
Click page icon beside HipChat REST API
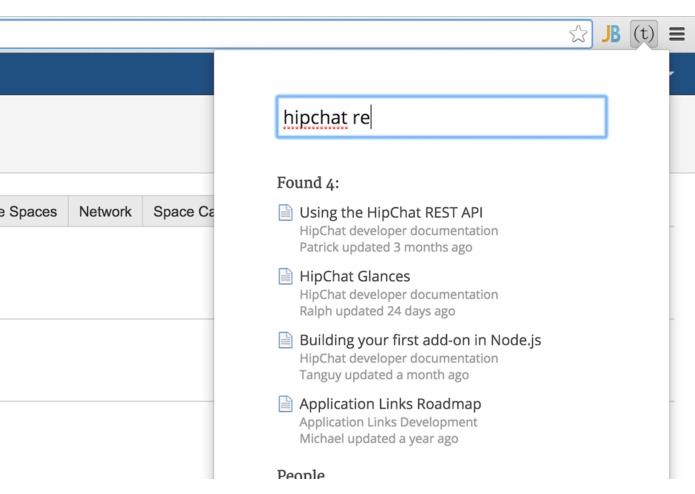point(285,213)
